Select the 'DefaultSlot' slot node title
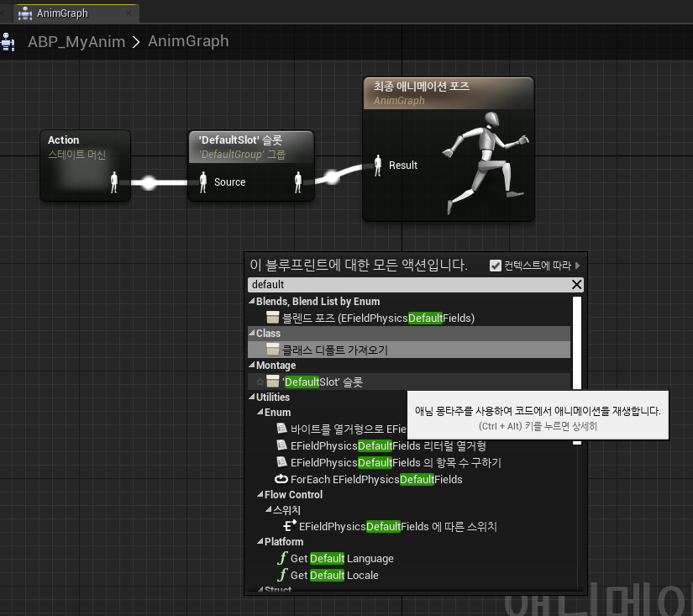Screen dimensions: 693x616 click(240, 140)
